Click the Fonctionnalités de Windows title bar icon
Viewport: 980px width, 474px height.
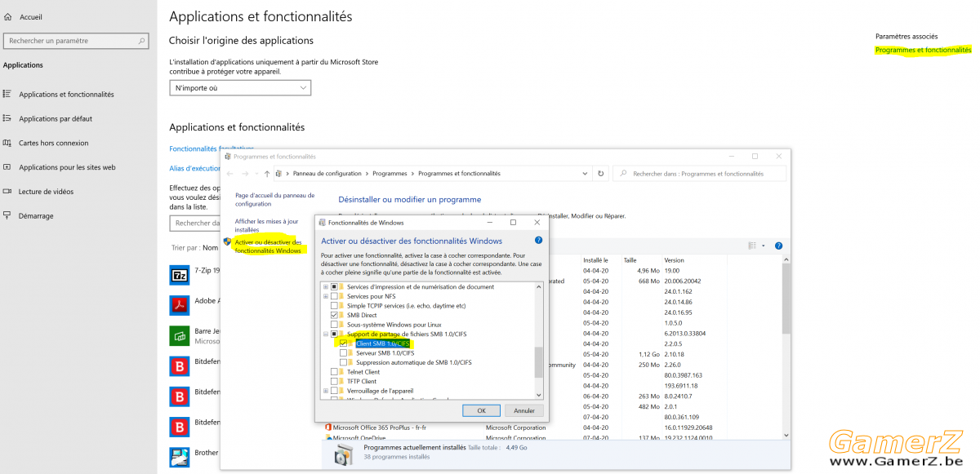coord(323,222)
